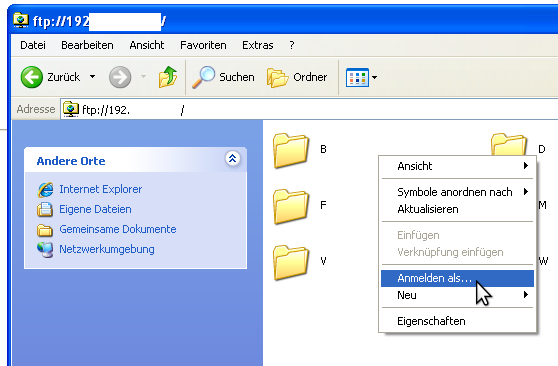558x366 pixels.
Task: Click the title bar FTP window icon
Action: (x=21, y=20)
